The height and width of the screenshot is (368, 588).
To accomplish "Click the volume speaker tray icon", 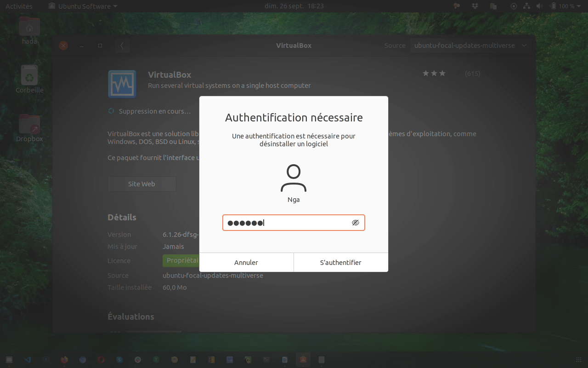I will [539, 6].
